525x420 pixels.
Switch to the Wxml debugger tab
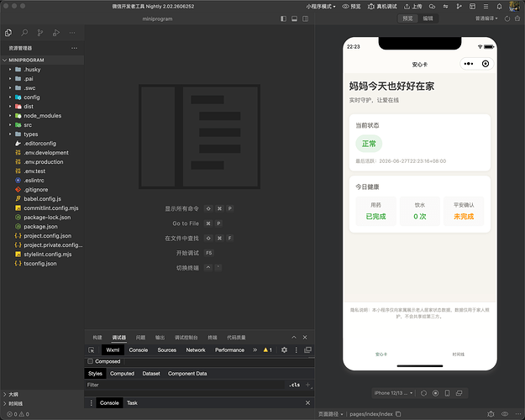[113, 350]
